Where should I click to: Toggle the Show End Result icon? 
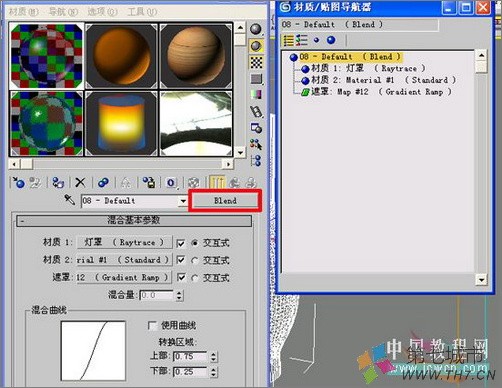pyautogui.click(x=217, y=182)
